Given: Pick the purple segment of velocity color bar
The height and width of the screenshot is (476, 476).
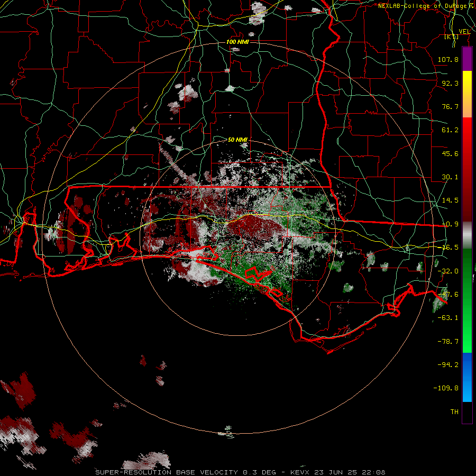Looking at the screenshot, I should click(467, 59).
